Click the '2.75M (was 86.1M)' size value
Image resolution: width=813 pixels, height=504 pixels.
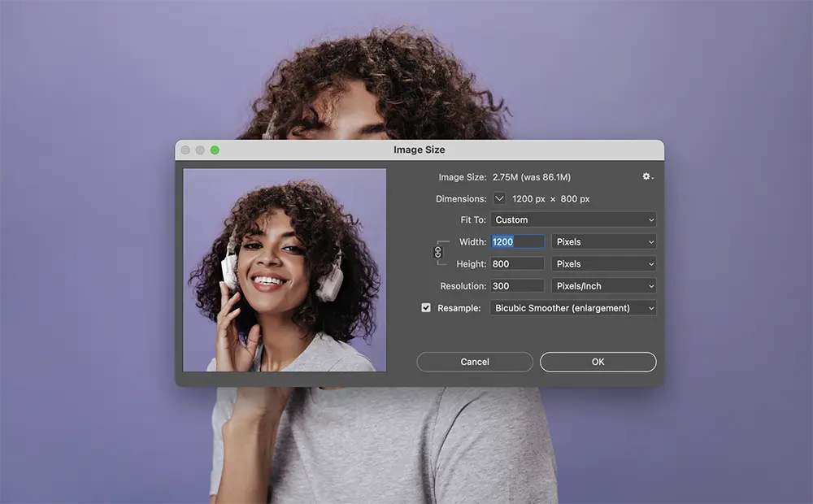532,177
